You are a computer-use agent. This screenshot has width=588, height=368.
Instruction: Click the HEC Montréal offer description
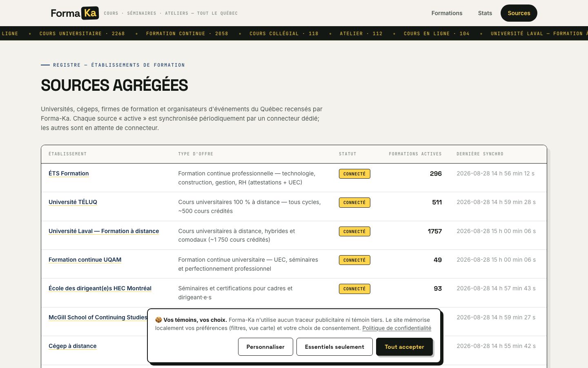click(x=235, y=293)
